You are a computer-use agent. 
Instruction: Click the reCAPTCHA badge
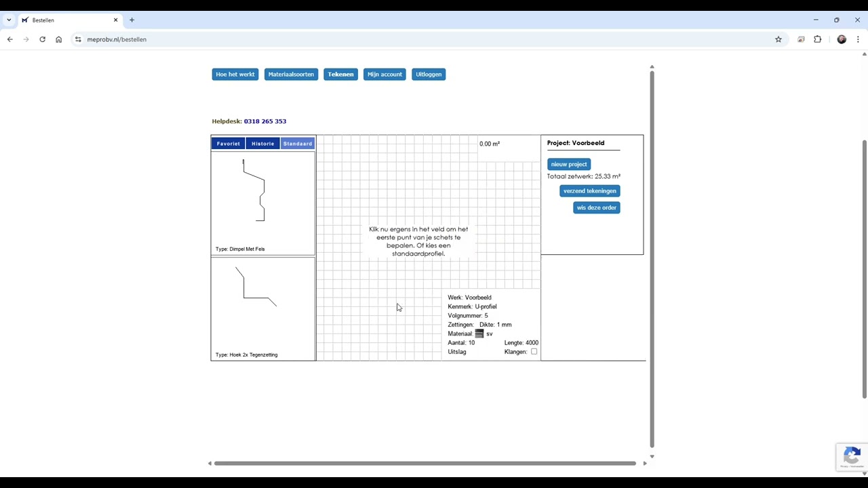(852, 457)
